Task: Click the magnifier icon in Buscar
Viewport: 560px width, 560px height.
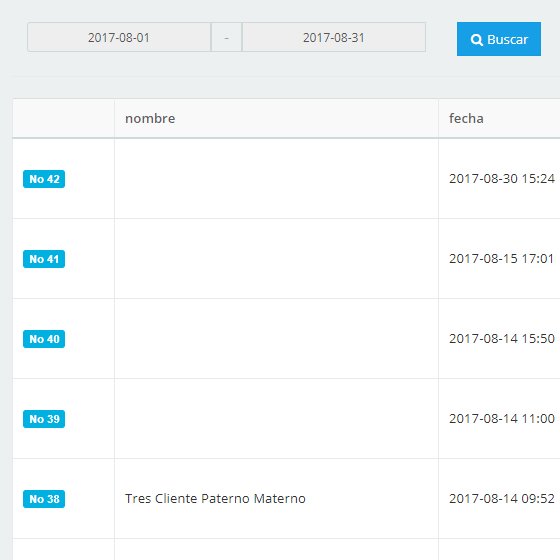Action: coord(476,40)
